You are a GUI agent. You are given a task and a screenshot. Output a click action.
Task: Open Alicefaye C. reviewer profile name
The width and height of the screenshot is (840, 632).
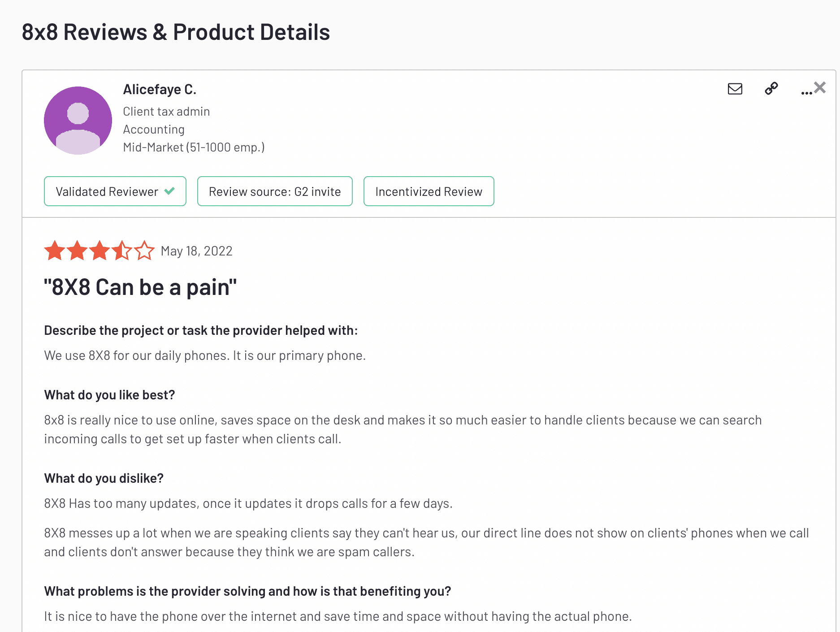pos(160,89)
